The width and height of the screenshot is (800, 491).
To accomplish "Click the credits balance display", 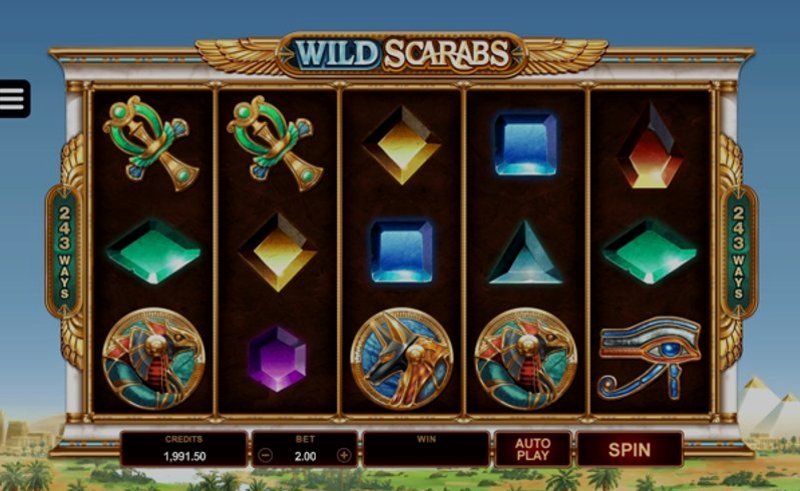I will (184, 449).
